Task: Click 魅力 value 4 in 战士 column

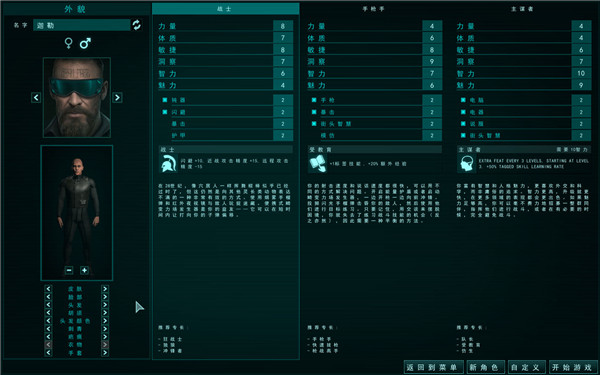Action: click(283, 85)
